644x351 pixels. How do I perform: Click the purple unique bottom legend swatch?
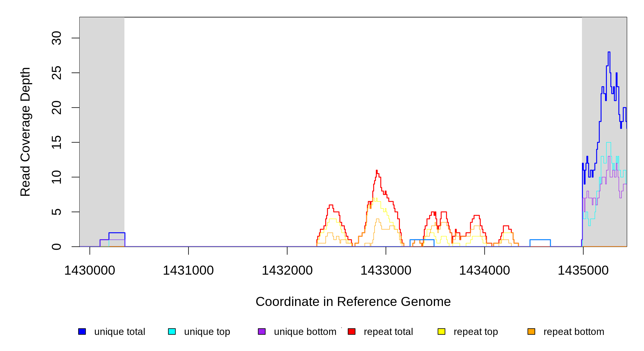click(262, 331)
